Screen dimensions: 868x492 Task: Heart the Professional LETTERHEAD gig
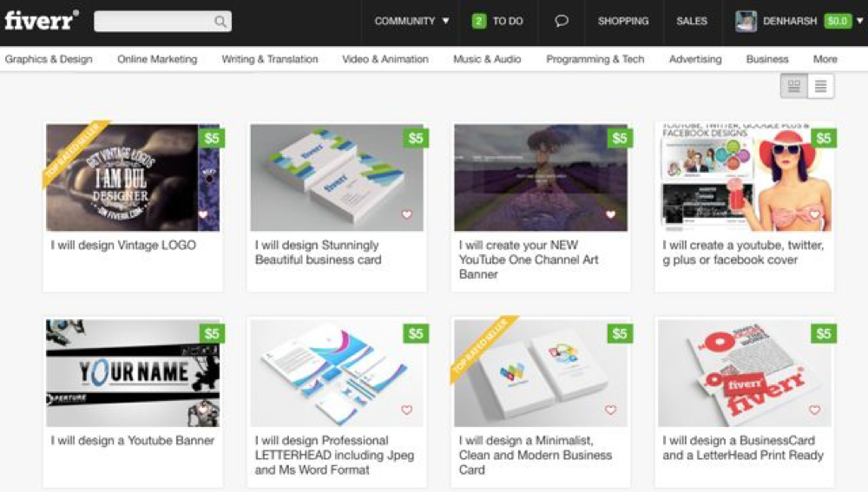(406, 410)
